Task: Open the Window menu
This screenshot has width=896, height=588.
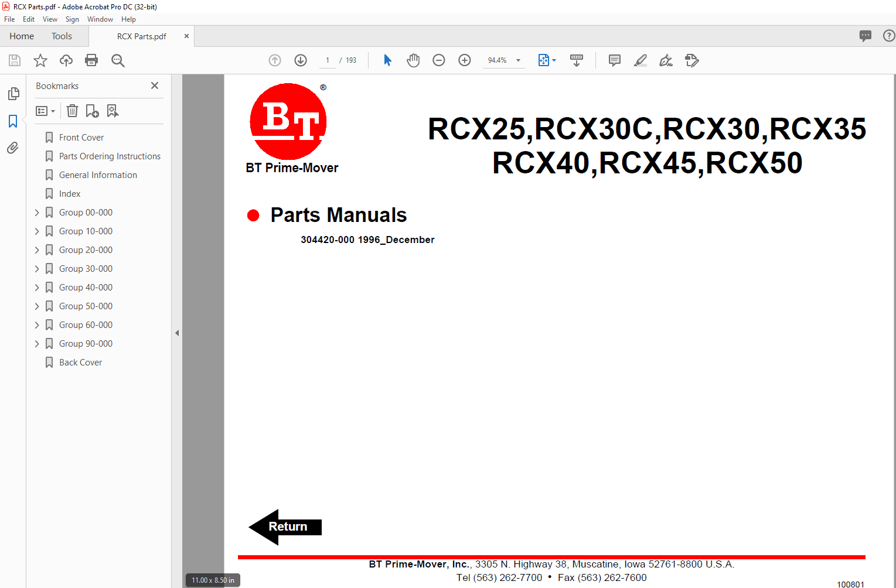Action: point(100,19)
